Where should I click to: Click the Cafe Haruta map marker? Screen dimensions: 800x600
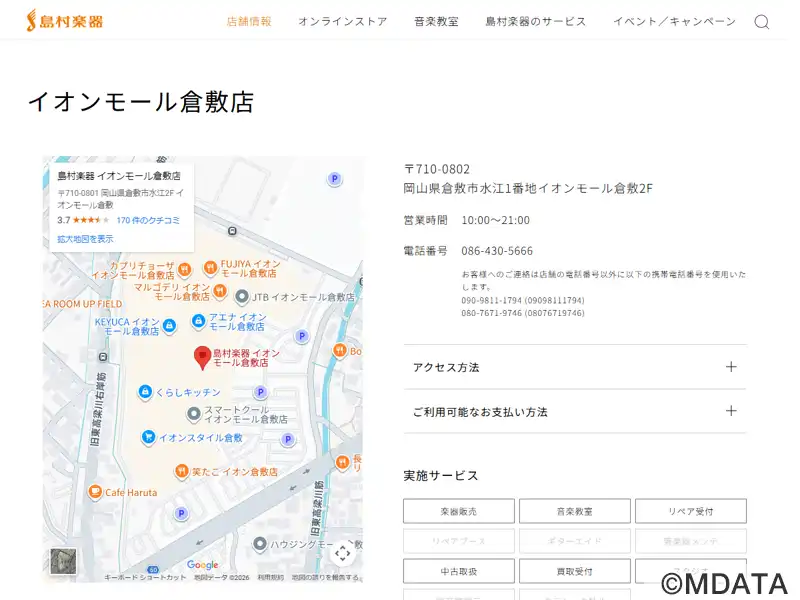tap(95, 491)
